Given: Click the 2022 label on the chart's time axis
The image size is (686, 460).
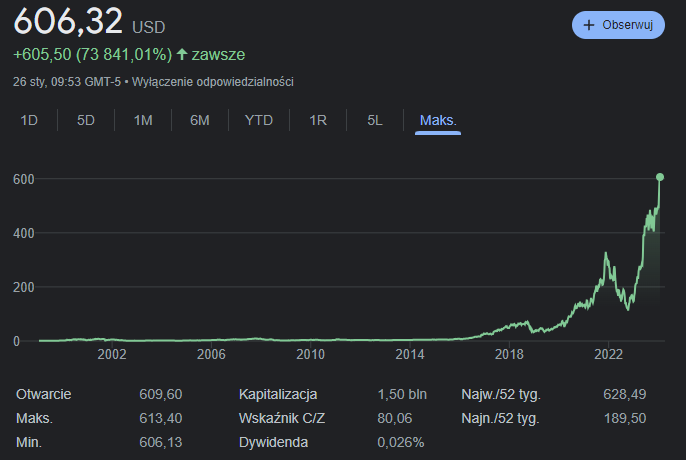Looking at the screenshot, I should [x=609, y=354].
